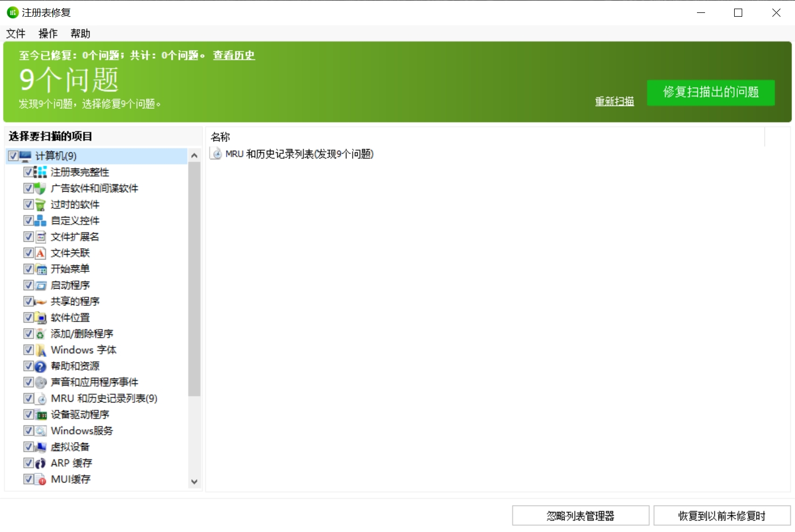Click the 启动程序 icon in the sidebar

40,285
